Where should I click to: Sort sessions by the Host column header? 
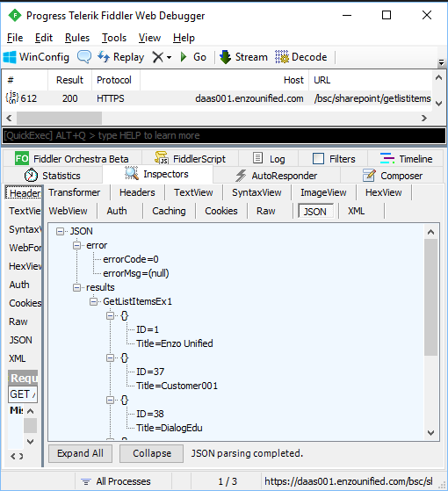tap(225, 80)
